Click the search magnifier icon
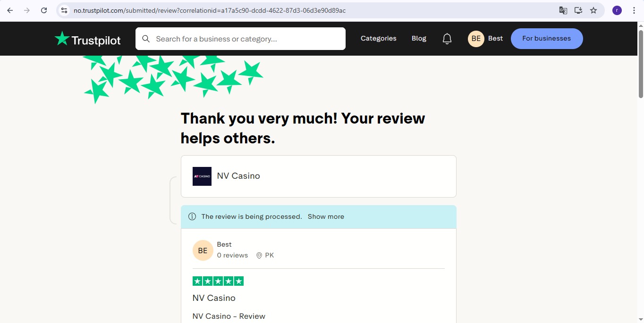The width and height of the screenshot is (644, 323). (146, 39)
